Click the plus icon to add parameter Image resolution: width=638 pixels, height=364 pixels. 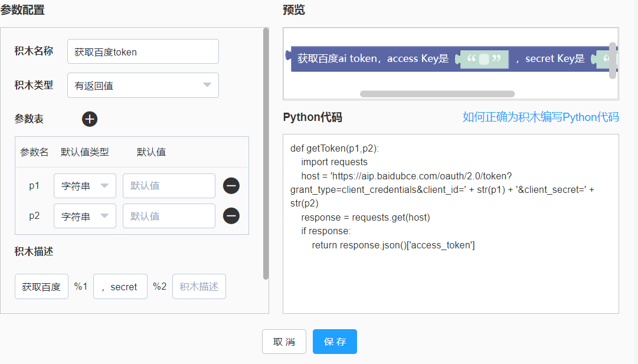pos(90,119)
